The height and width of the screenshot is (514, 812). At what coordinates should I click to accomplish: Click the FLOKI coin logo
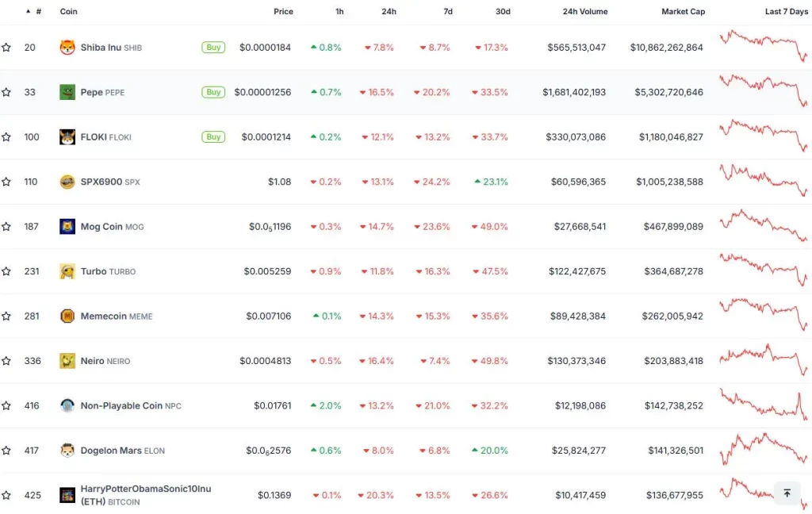pos(67,137)
